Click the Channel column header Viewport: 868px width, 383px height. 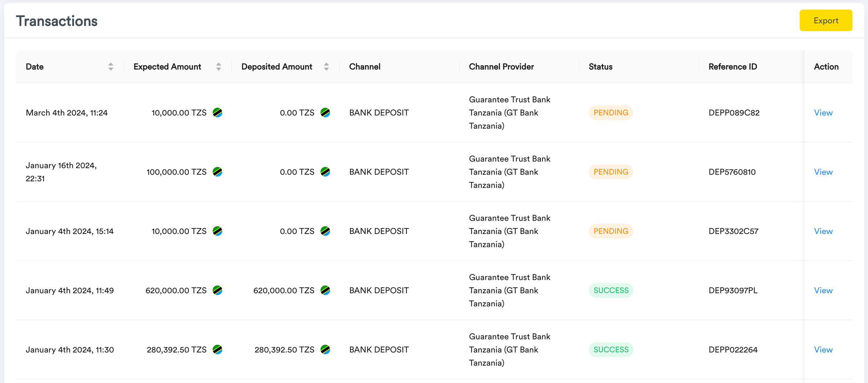click(x=365, y=67)
